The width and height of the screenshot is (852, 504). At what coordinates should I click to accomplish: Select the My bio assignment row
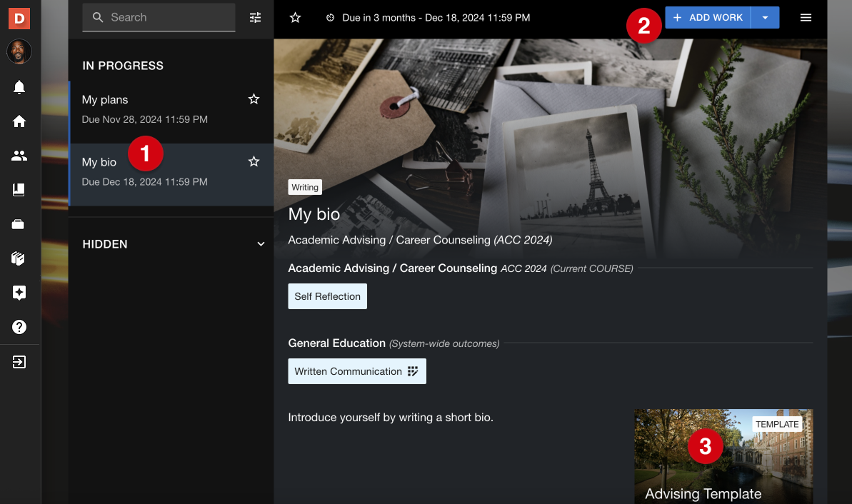[x=171, y=174]
